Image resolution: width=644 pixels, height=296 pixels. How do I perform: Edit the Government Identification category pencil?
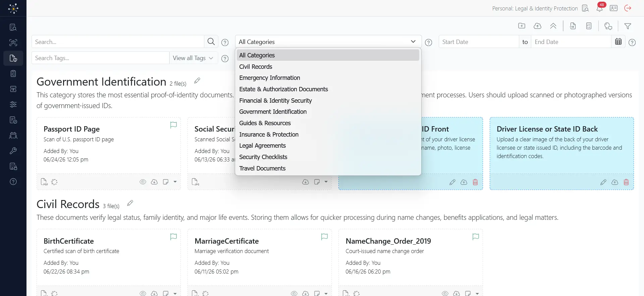(197, 81)
